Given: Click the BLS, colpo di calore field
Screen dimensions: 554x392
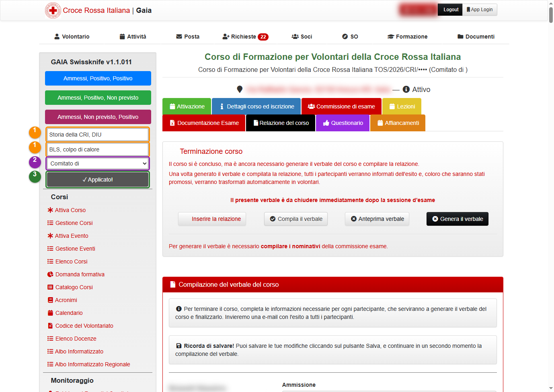Looking at the screenshot, I should (98, 149).
